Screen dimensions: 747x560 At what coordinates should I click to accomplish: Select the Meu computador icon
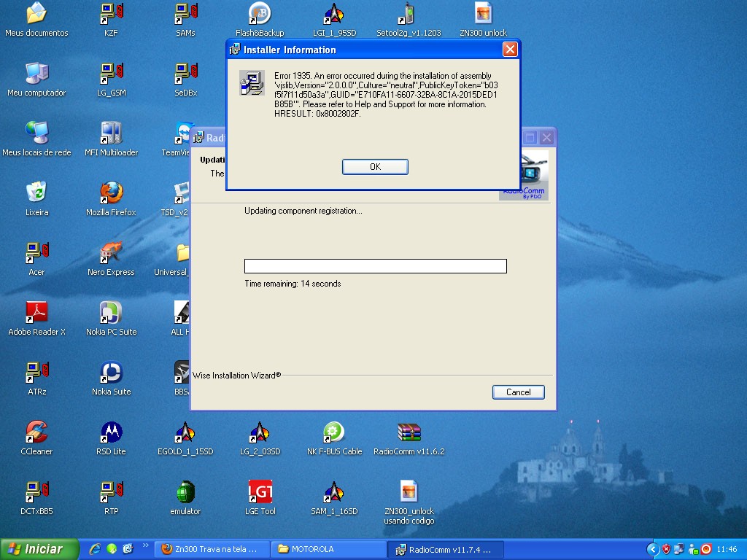click(36, 79)
